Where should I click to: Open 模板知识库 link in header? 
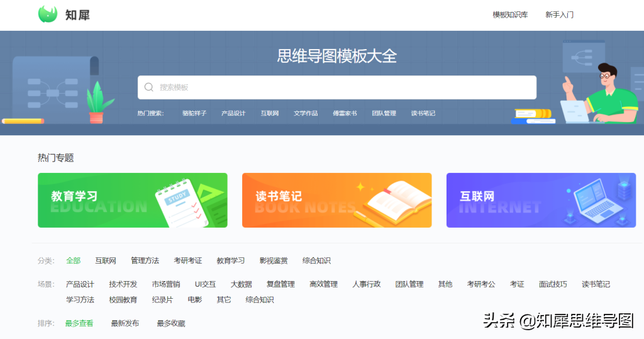pos(510,15)
